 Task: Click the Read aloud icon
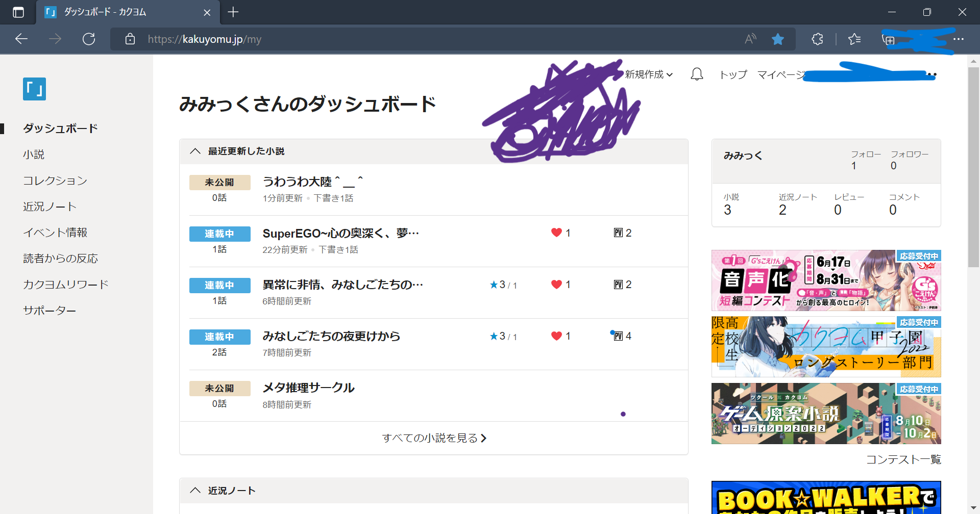click(750, 39)
